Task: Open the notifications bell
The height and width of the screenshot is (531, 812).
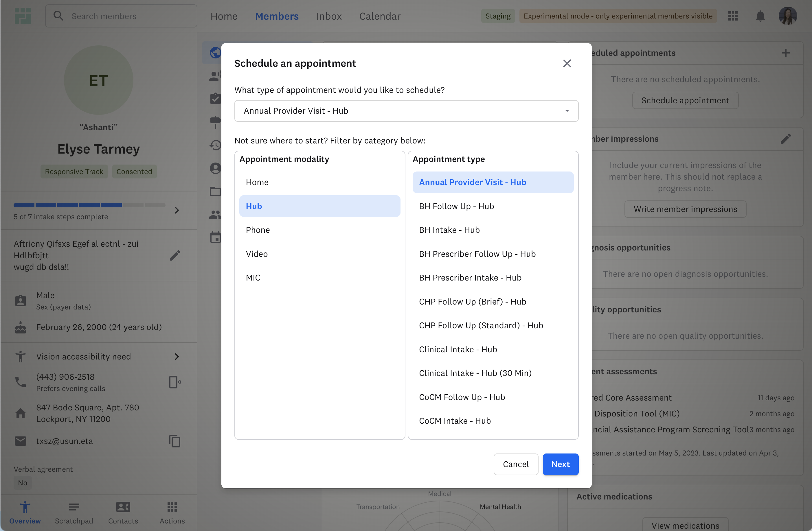Action: pos(760,16)
